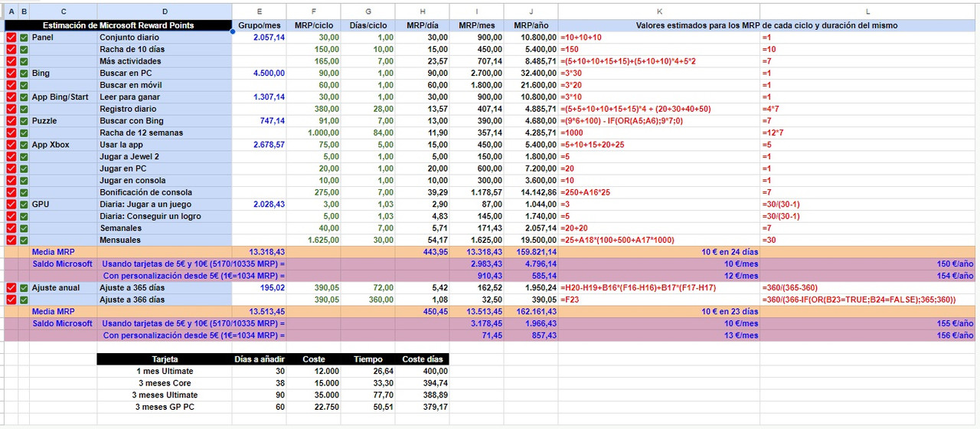
Task: Toggle red checkbox for Diaria: Jugar a un juego
Action: point(11,205)
